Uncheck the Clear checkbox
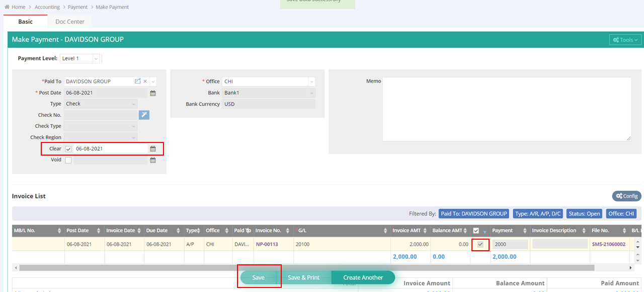The height and width of the screenshot is (292, 644). tap(68, 149)
